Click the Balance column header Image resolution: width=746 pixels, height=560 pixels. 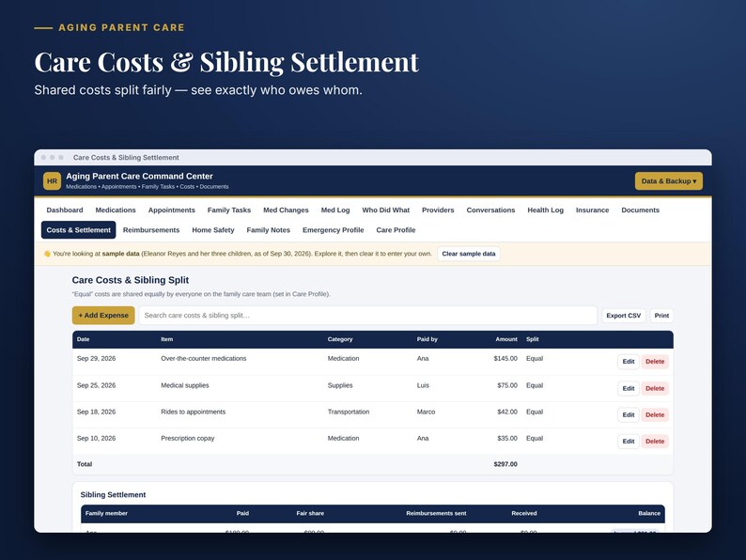coord(649,513)
